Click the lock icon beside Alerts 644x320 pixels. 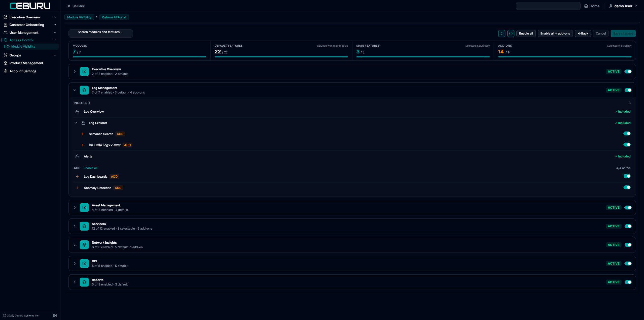coord(77,156)
